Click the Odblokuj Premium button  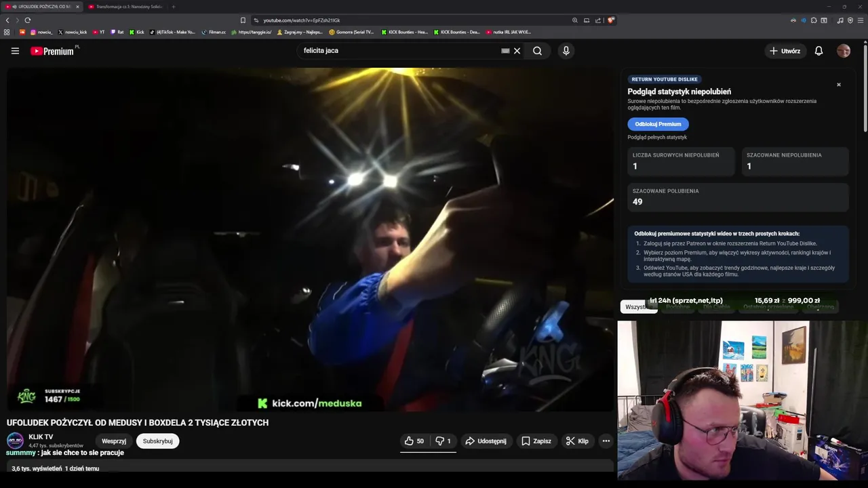tap(658, 124)
